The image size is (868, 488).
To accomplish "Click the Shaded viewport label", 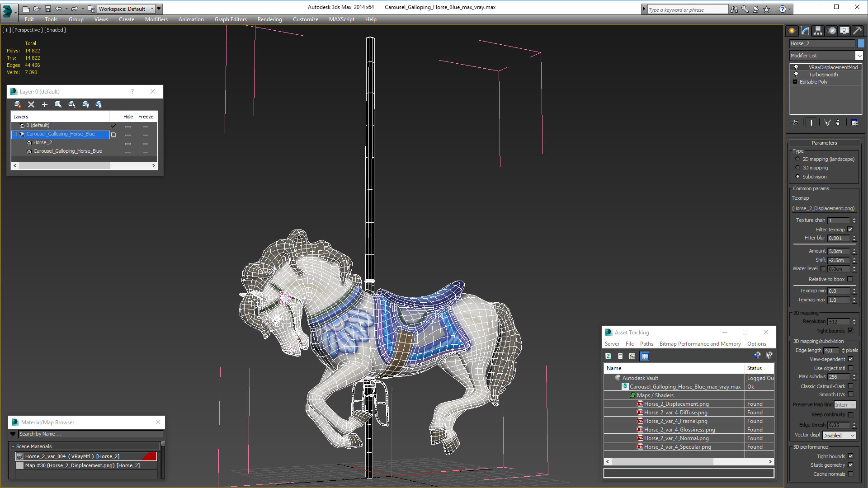I will pyautogui.click(x=55, y=30).
